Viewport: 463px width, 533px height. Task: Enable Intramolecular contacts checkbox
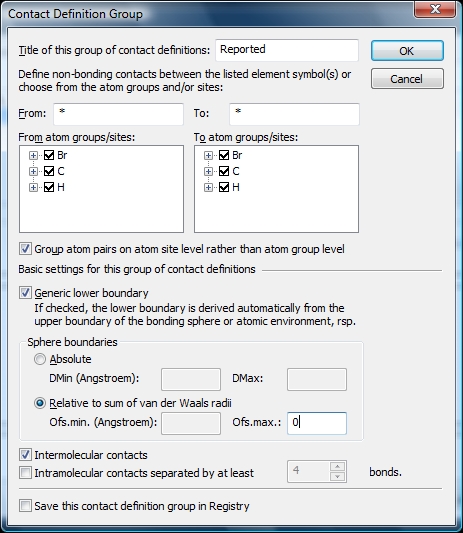coord(25,473)
